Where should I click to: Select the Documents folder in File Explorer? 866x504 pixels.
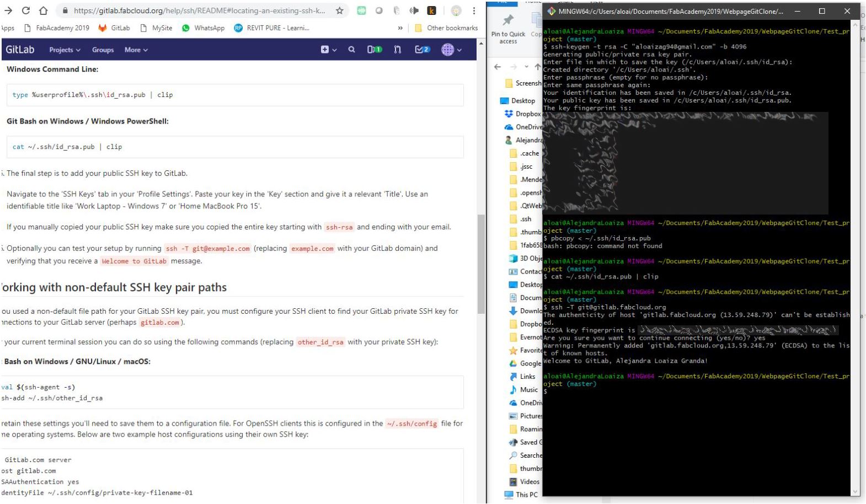(x=526, y=298)
